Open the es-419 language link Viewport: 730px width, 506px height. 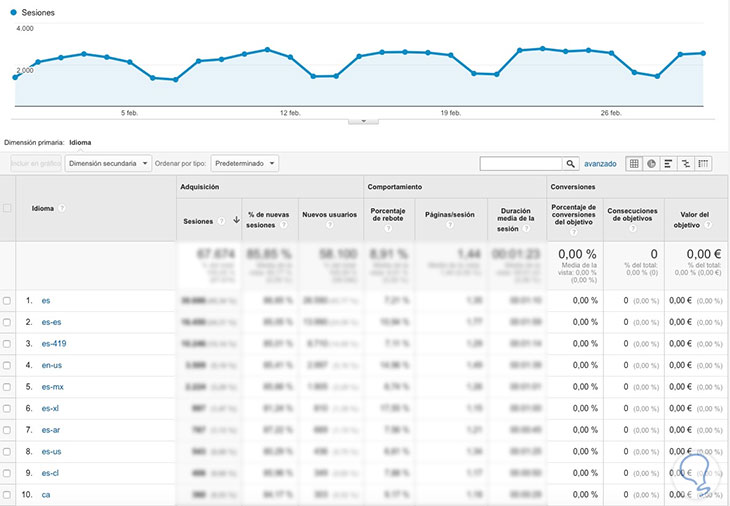click(54, 344)
